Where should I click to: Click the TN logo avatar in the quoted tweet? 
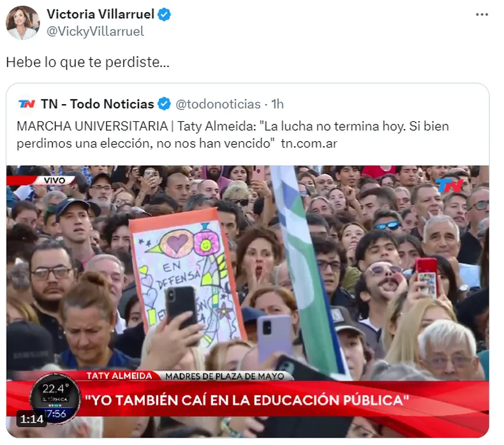point(27,104)
